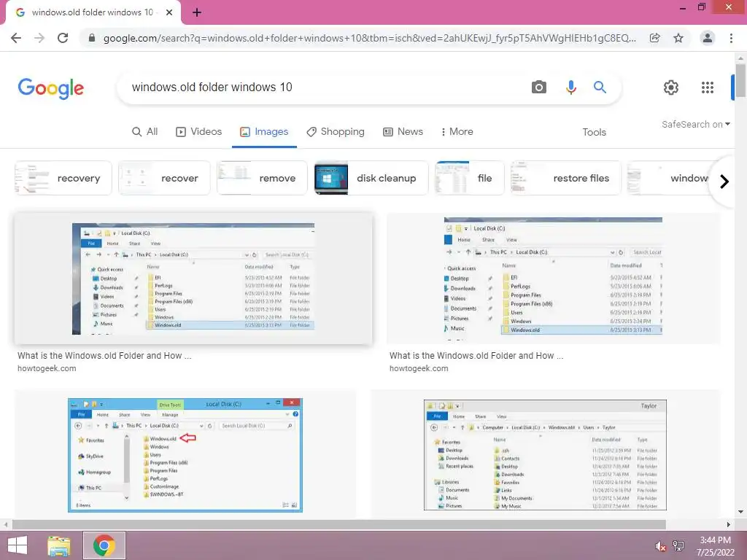Bookmark this page with star
The image size is (747, 560).
(x=678, y=38)
